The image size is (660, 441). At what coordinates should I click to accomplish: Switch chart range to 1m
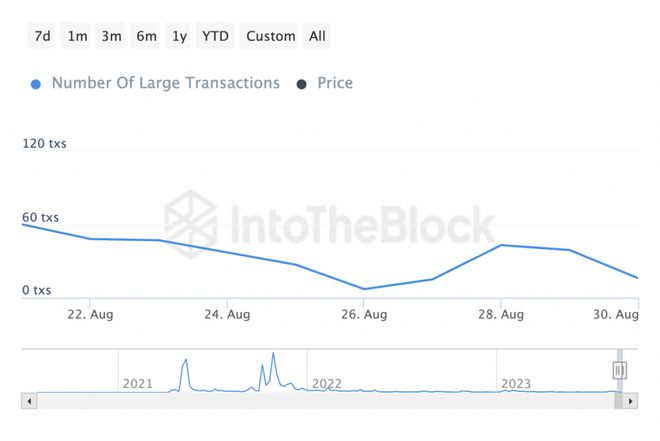pos(77,36)
